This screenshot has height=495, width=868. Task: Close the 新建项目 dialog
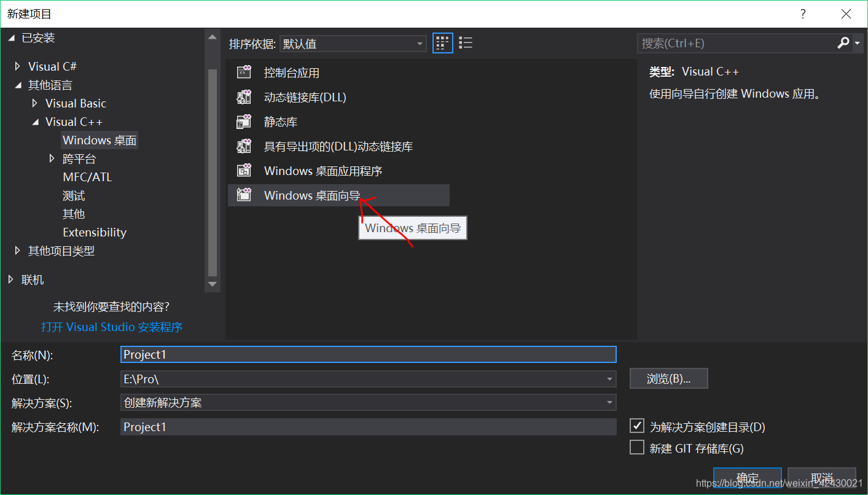[x=846, y=14]
